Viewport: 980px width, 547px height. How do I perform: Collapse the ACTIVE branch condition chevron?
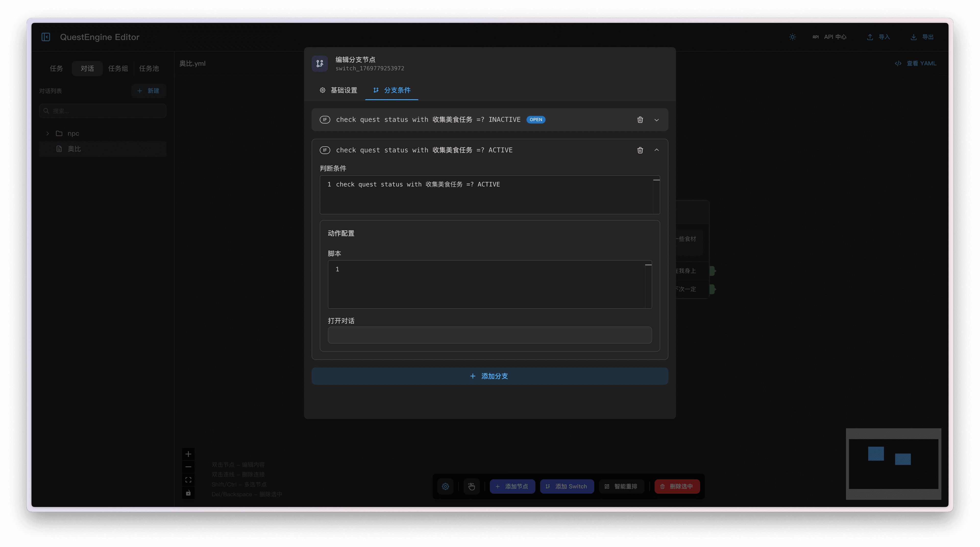click(x=656, y=150)
